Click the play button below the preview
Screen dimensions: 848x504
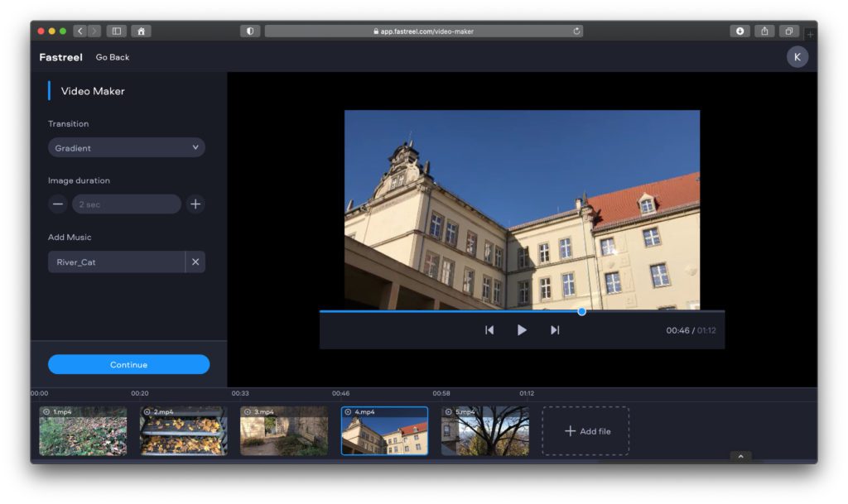point(522,329)
